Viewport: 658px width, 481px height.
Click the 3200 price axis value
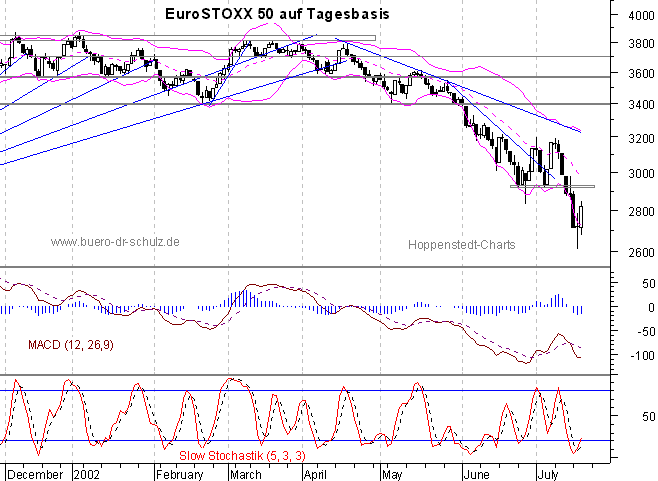pos(642,138)
